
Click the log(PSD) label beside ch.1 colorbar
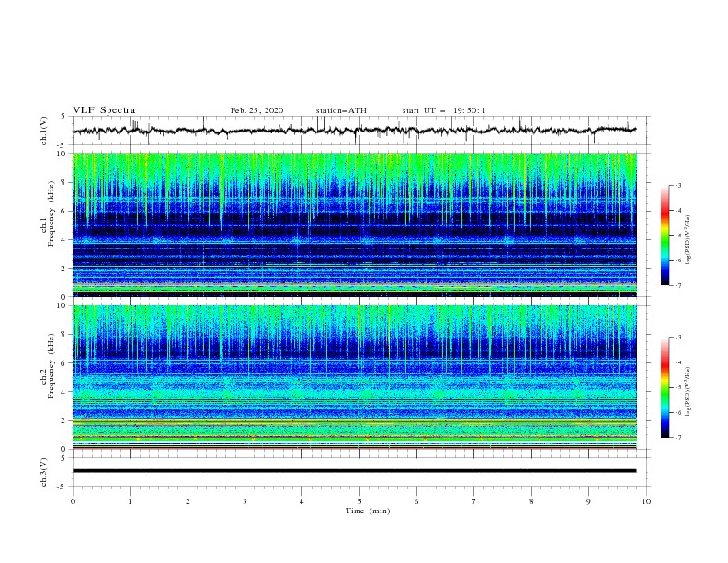pos(688,240)
